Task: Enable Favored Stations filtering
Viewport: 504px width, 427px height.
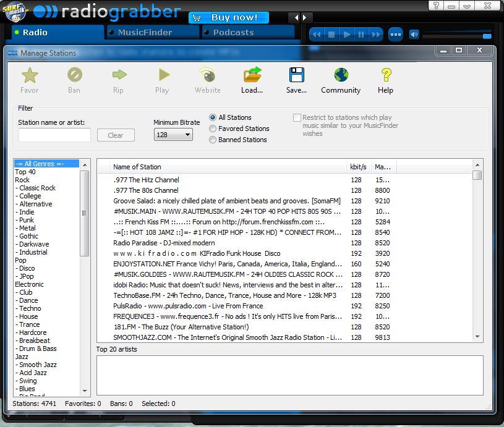Action: coord(212,129)
